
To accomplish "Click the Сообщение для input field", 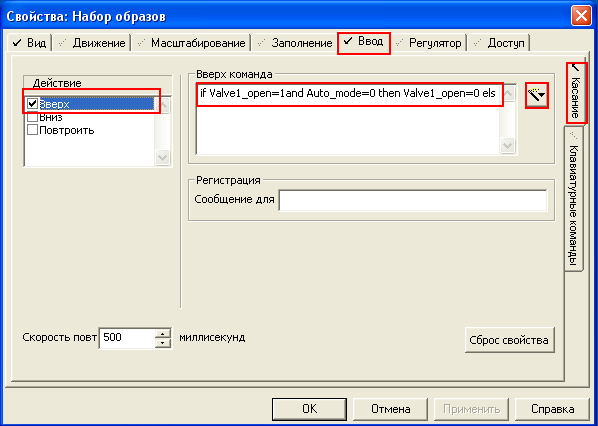I will coord(413,200).
